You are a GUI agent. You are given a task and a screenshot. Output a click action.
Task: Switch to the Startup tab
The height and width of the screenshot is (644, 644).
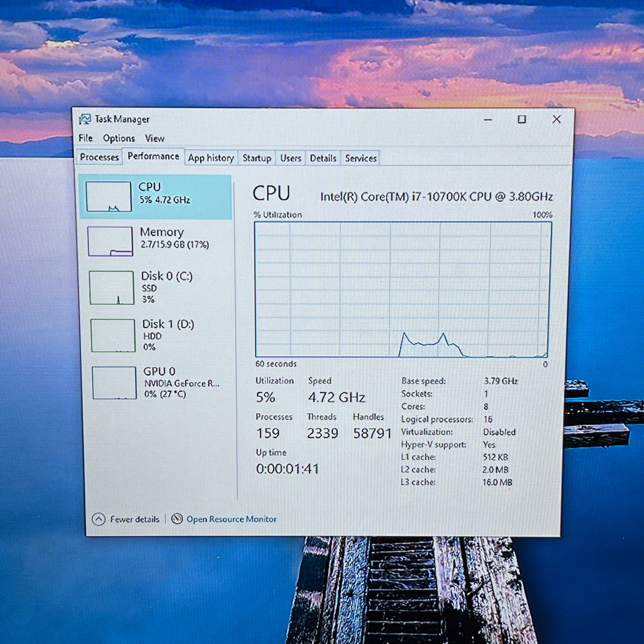click(257, 158)
